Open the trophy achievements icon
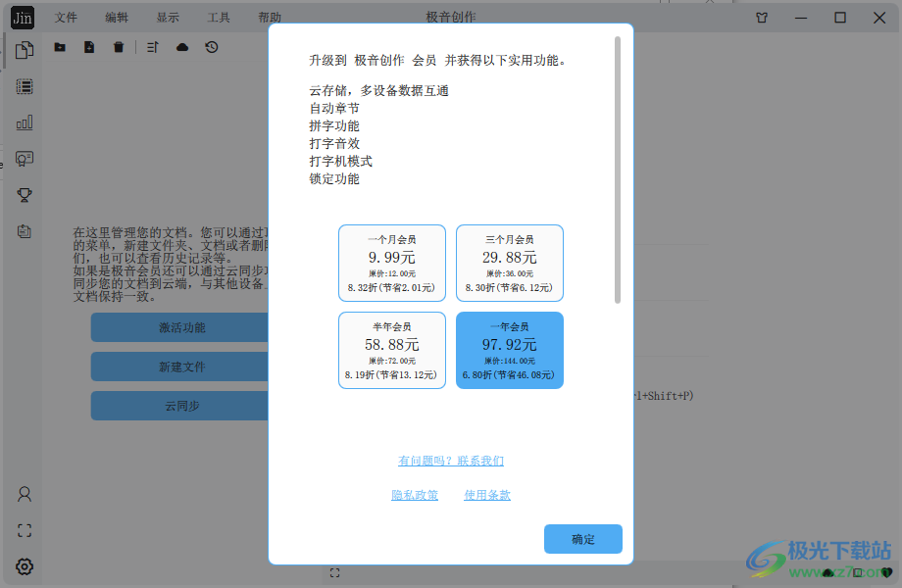The height and width of the screenshot is (588, 902). (x=25, y=195)
